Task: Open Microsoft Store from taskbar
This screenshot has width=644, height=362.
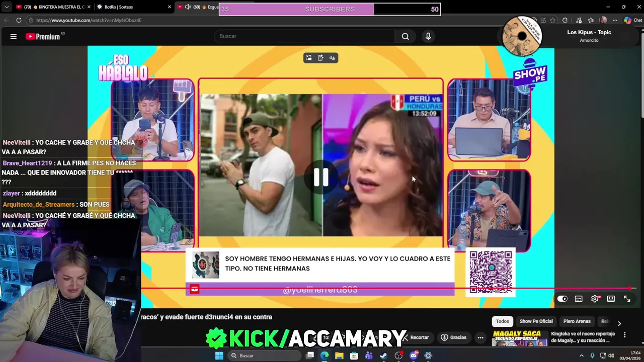Action: click(x=354, y=355)
